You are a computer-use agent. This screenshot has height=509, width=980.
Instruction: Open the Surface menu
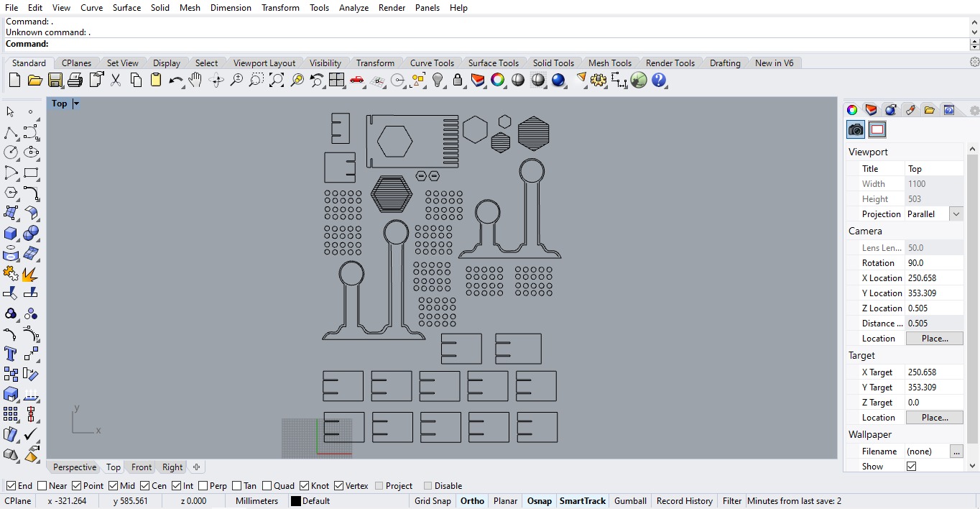(126, 7)
